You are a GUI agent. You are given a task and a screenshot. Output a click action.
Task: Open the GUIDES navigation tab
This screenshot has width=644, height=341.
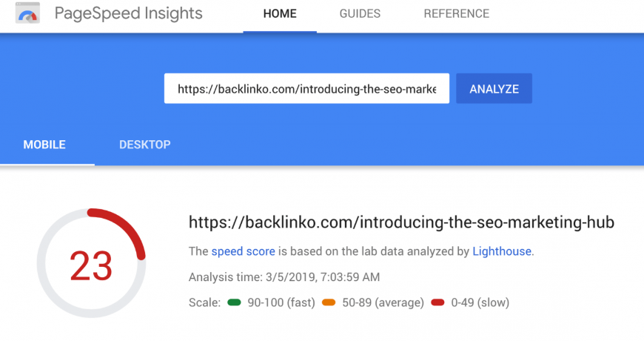point(360,13)
